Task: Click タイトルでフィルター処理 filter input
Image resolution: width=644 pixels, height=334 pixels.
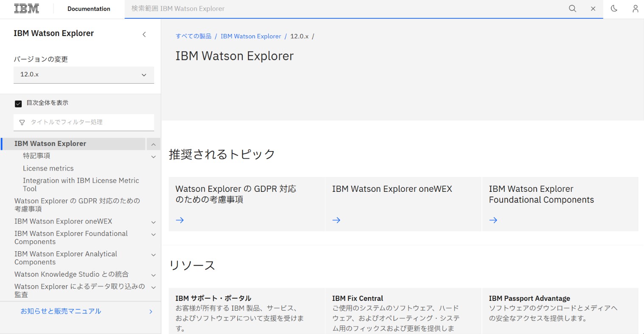Action: click(84, 122)
